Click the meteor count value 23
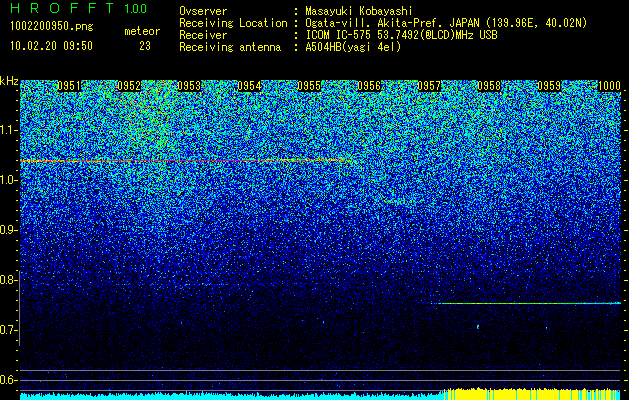 (145, 46)
